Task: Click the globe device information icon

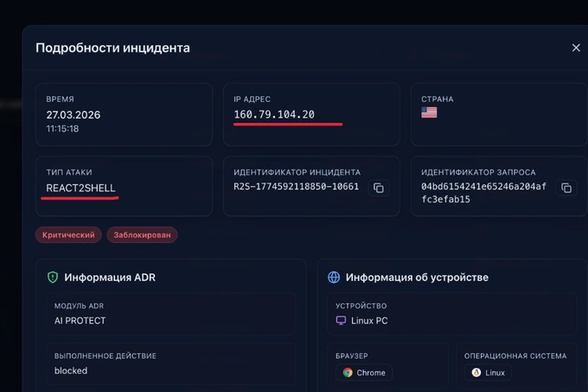Action: 334,277
